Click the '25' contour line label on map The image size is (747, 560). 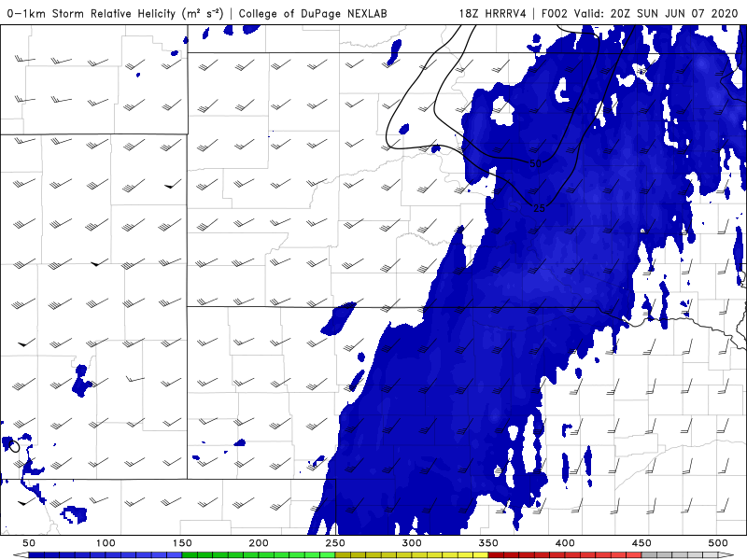coord(539,208)
